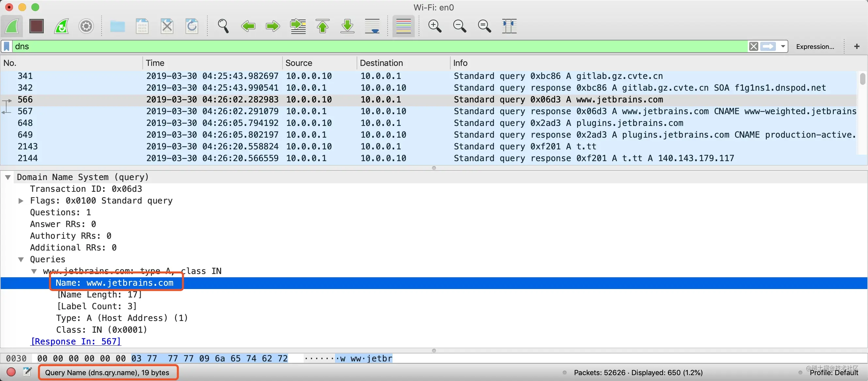Select packet 342 SOA response row
The height and width of the screenshot is (381, 868).
pos(428,88)
